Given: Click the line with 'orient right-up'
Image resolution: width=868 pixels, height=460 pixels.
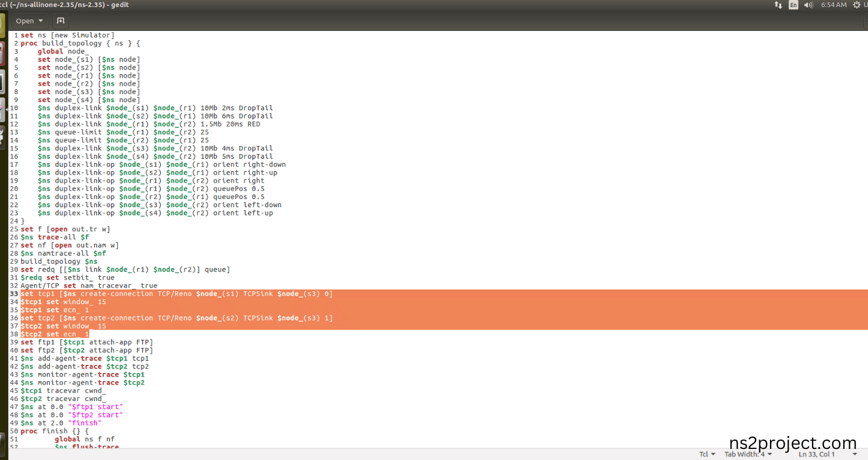Looking at the screenshot, I should point(158,172).
